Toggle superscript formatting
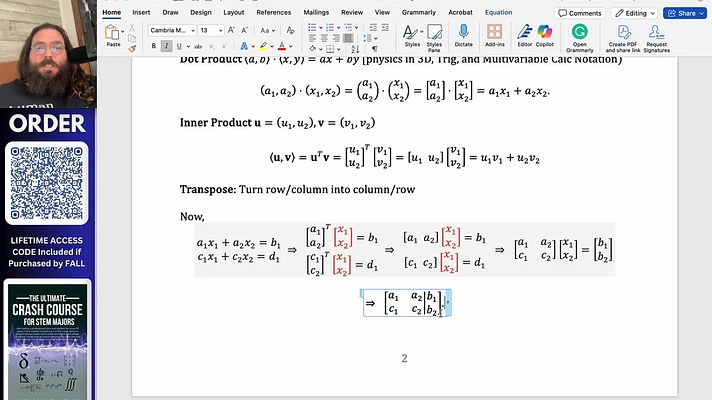712x400 pixels. (224, 46)
